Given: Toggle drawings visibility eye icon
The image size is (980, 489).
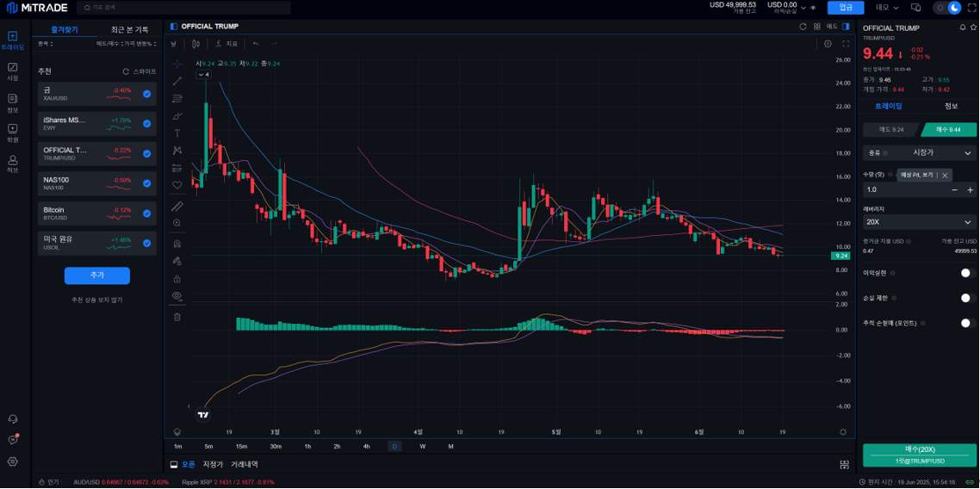Looking at the screenshot, I should tap(177, 296).
